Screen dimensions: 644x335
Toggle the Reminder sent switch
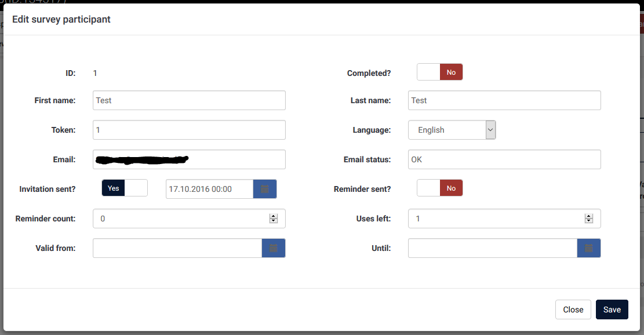pos(439,188)
